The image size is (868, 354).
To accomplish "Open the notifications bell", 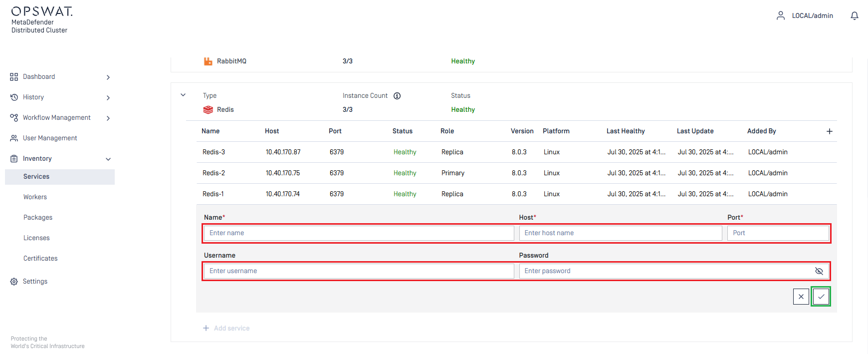I will (x=854, y=16).
